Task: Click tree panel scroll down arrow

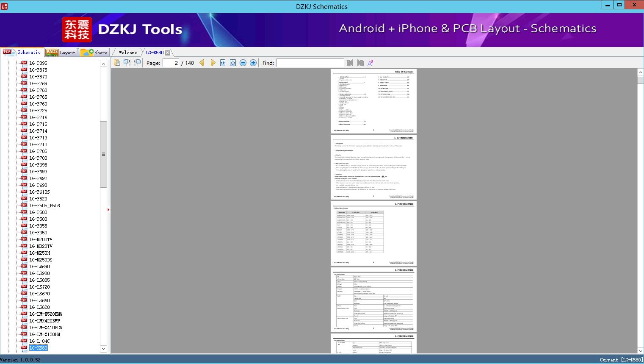Action: pyautogui.click(x=103, y=349)
